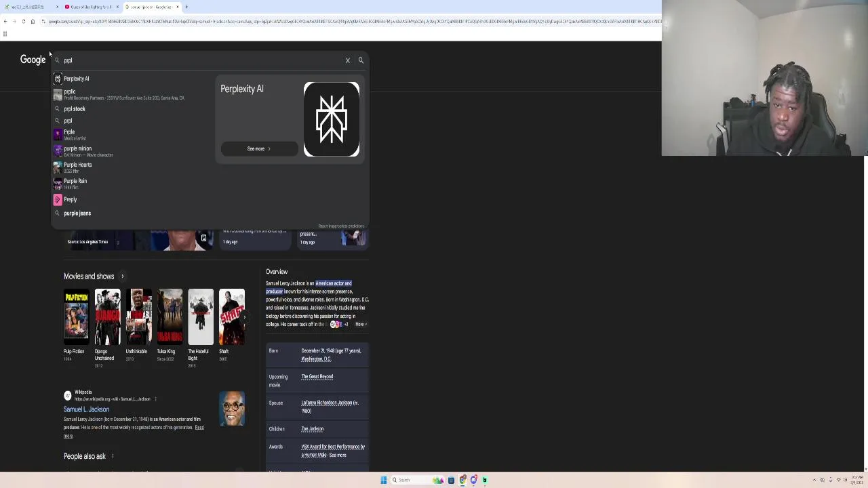
Task: Open the Windows Start button
Action: [383, 480]
